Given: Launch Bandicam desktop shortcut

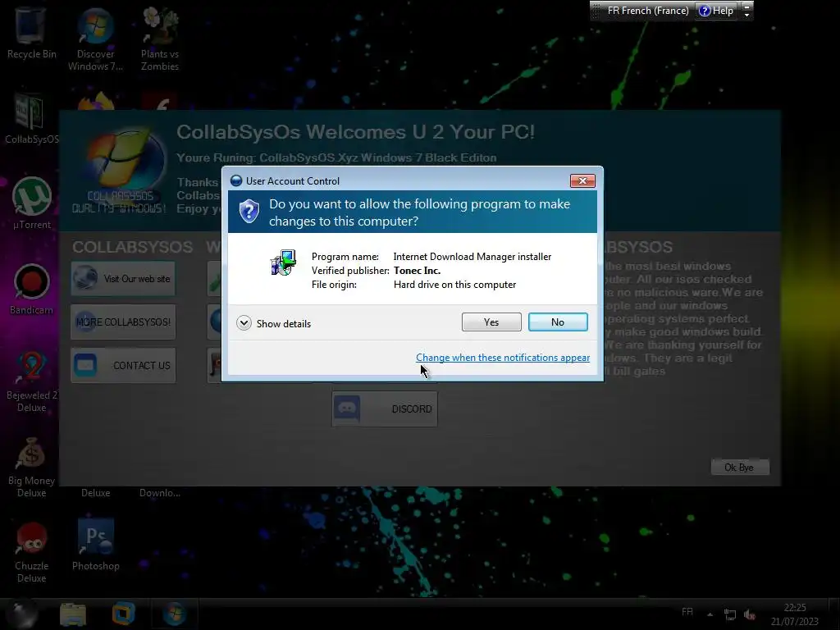Looking at the screenshot, I should 32,290.
